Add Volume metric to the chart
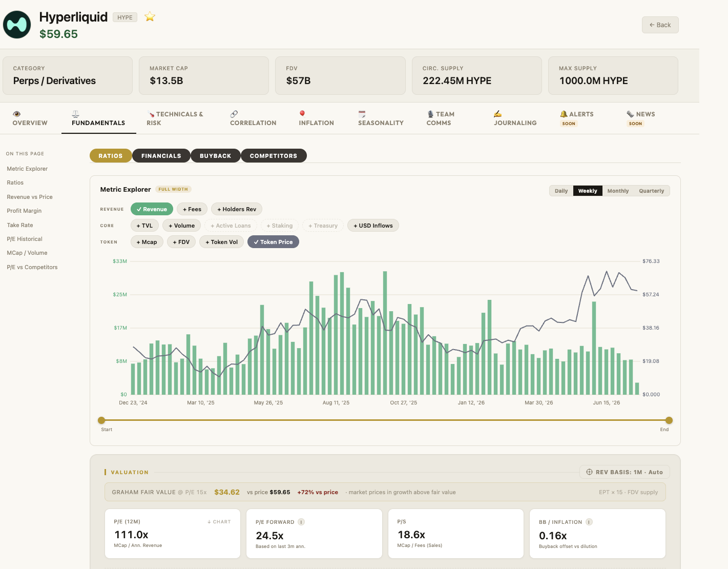The width and height of the screenshot is (728, 569). [181, 226]
